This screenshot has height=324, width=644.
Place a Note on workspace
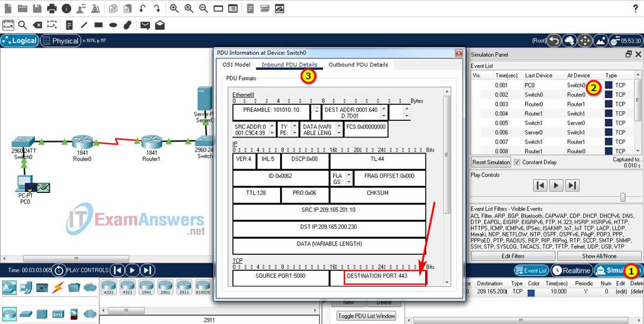click(x=69, y=25)
